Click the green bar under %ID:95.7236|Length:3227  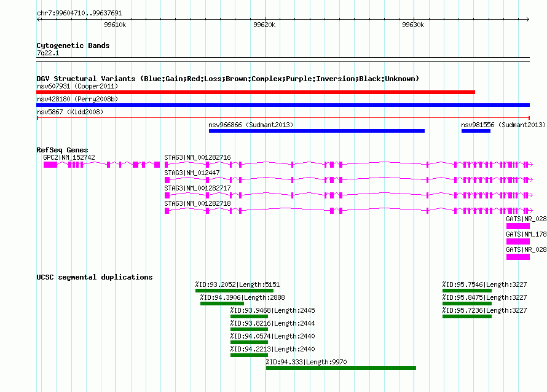pos(467,316)
